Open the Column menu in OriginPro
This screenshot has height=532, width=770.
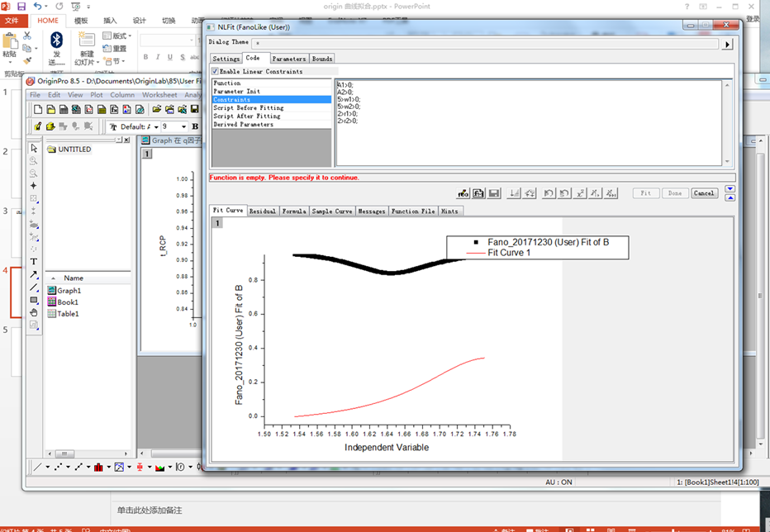[x=122, y=95]
